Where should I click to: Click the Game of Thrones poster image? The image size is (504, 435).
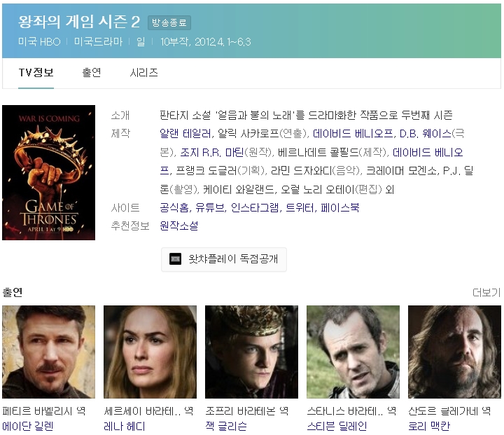48,172
